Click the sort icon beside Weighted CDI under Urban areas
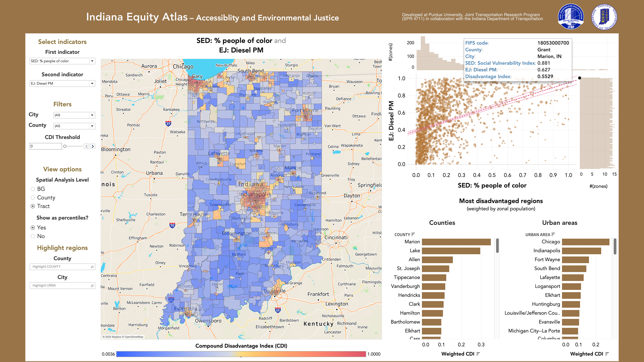 coord(607,354)
